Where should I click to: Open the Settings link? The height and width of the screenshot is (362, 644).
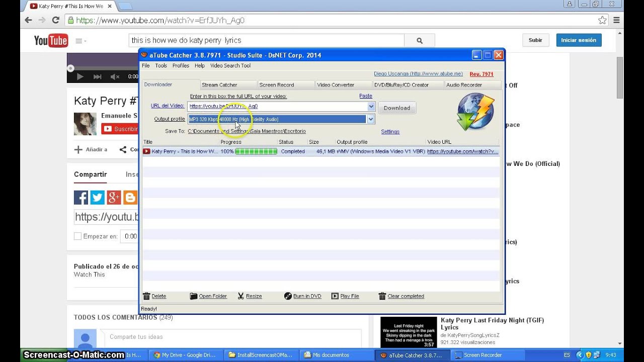(x=390, y=132)
